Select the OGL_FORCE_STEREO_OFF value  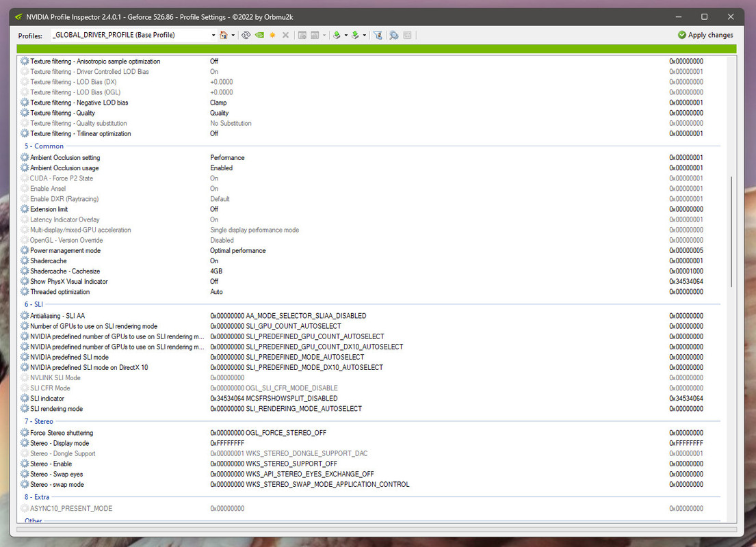tap(268, 433)
